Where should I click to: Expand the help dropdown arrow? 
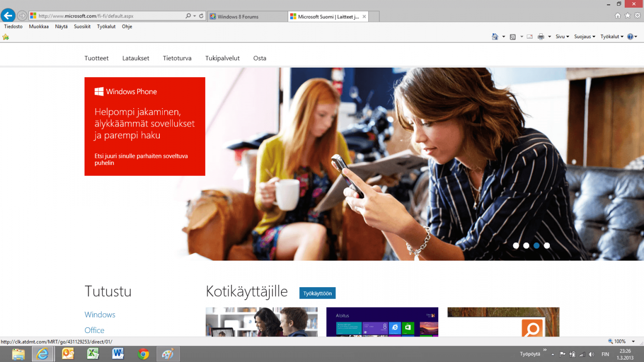click(x=636, y=37)
